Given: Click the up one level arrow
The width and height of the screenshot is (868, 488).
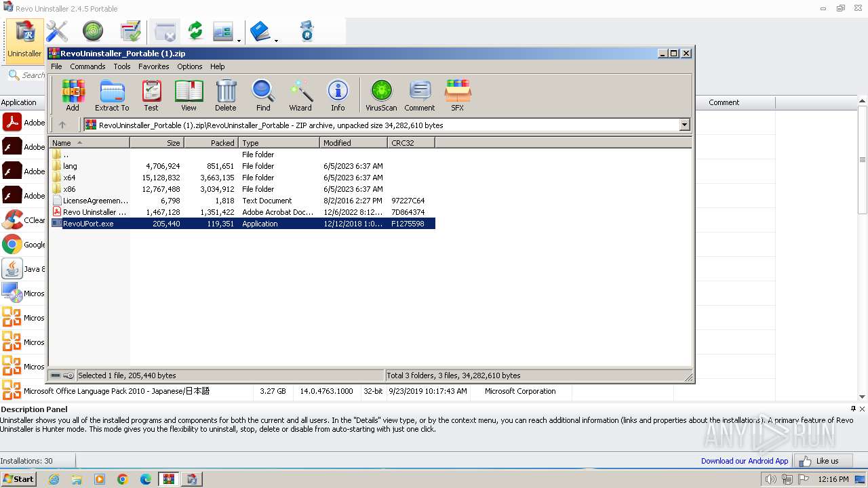Looking at the screenshot, I should click(62, 125).
